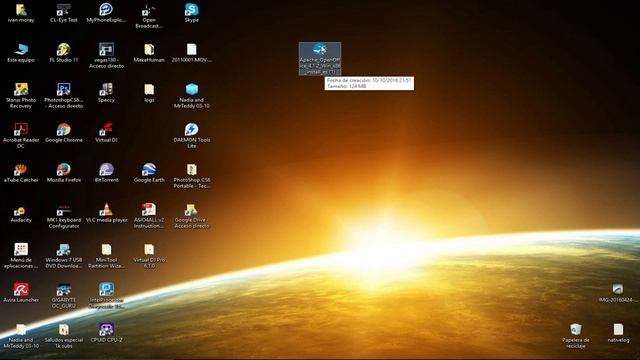Select the BitTorrent desktop icon
The height and width of the screenshot is (360, 640).
(106, 170)
